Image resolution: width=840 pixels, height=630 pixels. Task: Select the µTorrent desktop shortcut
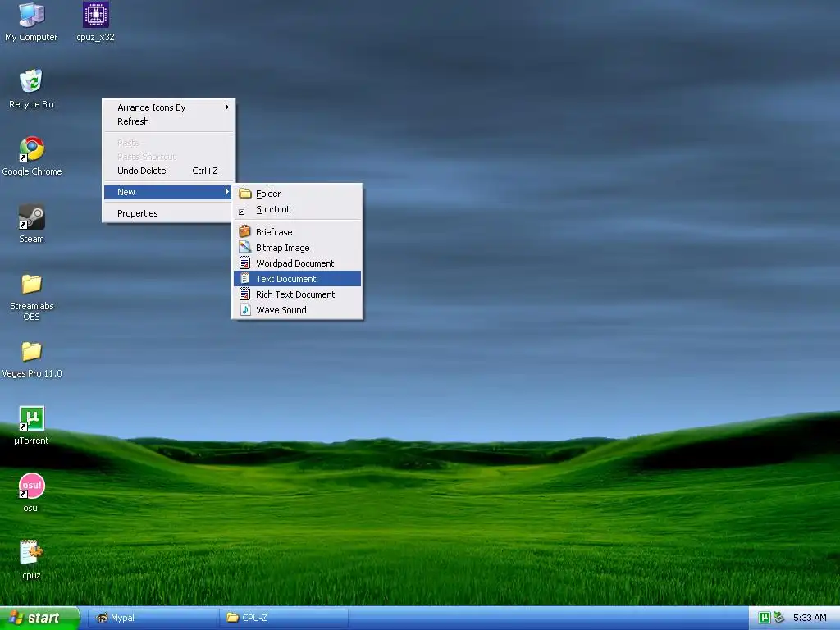(x=31, y=426)
